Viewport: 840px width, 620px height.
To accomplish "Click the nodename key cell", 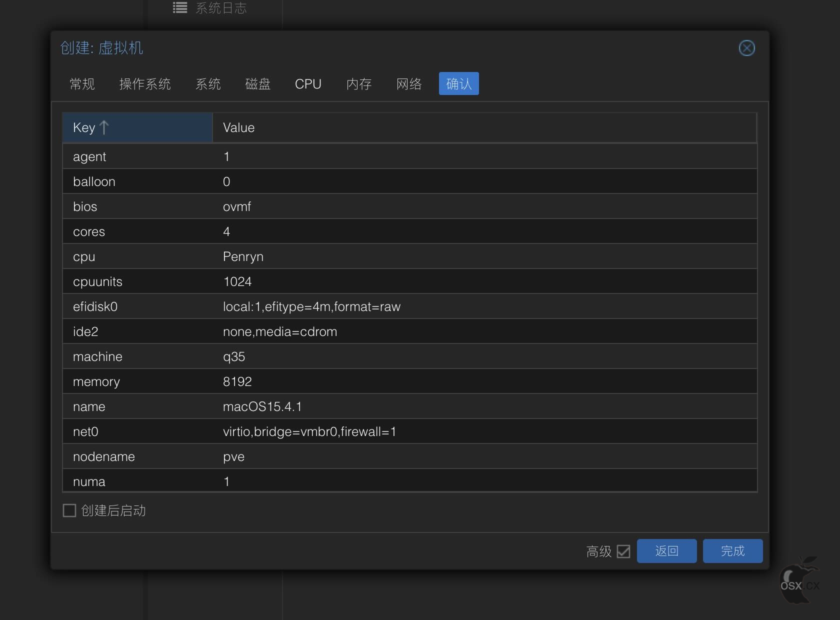I will [x=137, y=456].
